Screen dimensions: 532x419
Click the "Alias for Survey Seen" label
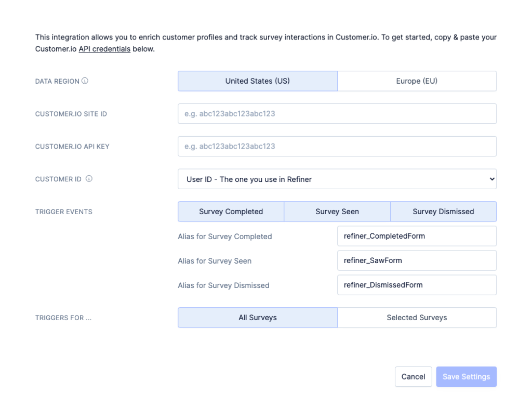coord(215,261)
